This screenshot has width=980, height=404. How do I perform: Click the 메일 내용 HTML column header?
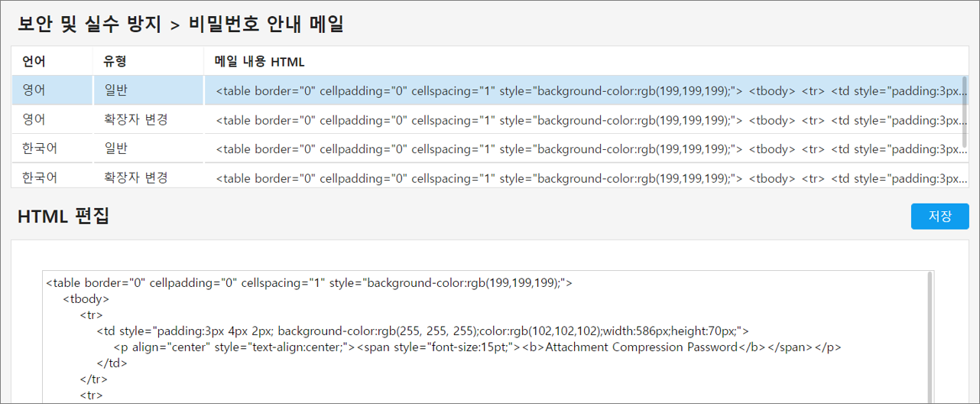tap(259, 61)
